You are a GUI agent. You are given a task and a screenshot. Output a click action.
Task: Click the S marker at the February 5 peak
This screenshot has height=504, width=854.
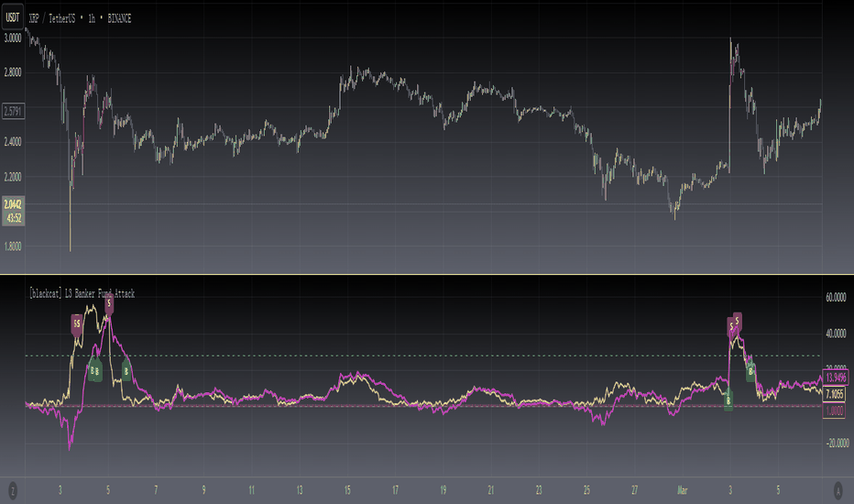(109, 303)
